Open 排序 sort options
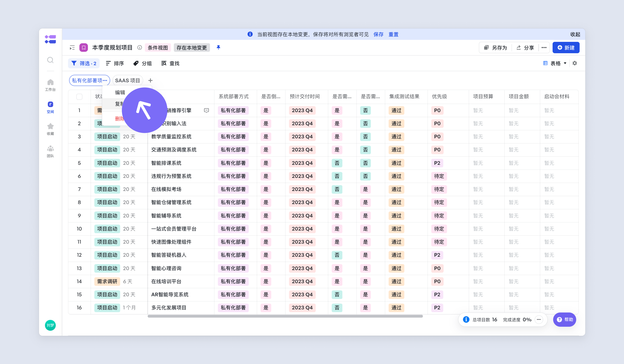This screenshot has width=624, height=364. (115, 63)
